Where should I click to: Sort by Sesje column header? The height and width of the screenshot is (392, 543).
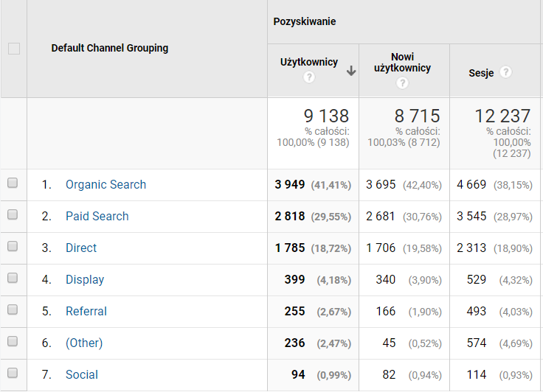click(481, 73)
